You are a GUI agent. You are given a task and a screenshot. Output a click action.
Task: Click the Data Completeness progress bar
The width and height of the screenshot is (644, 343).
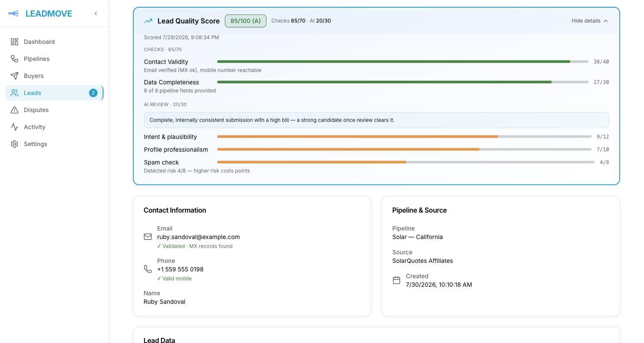pyautogui.click(x=402, y=82)
